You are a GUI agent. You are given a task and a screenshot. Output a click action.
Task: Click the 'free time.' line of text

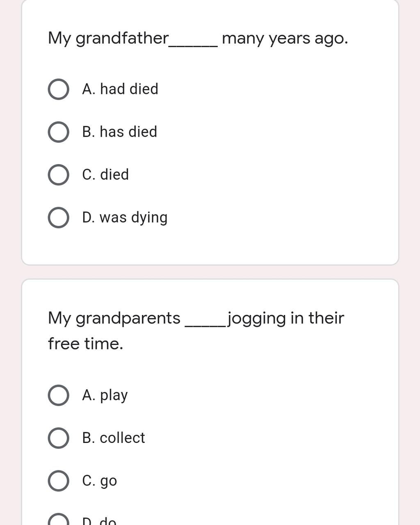point(85,343)
